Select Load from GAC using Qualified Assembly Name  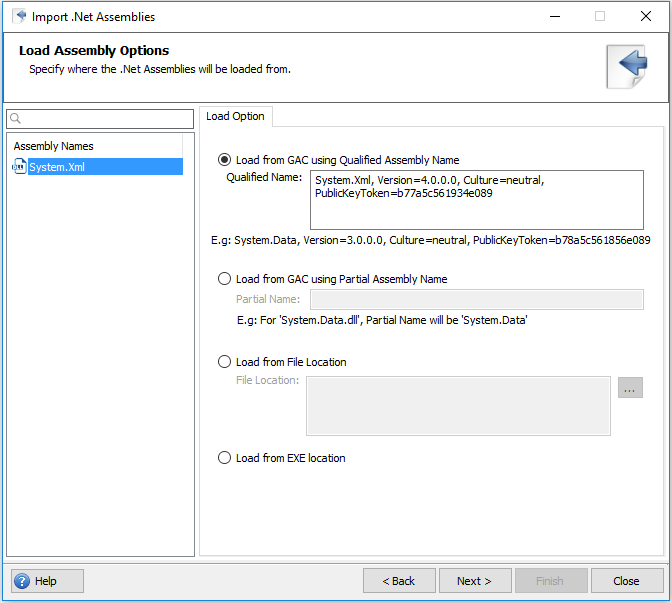pos(225,159)
